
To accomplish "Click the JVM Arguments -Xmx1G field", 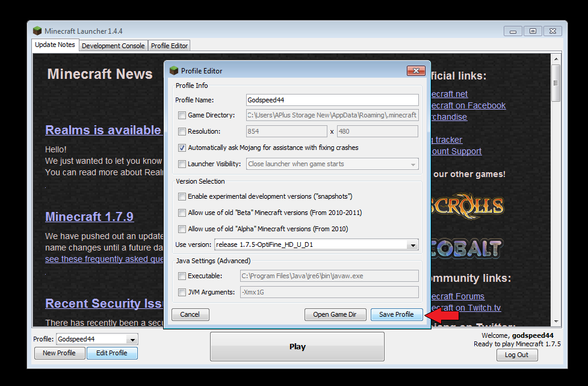I will click(329, 292).
